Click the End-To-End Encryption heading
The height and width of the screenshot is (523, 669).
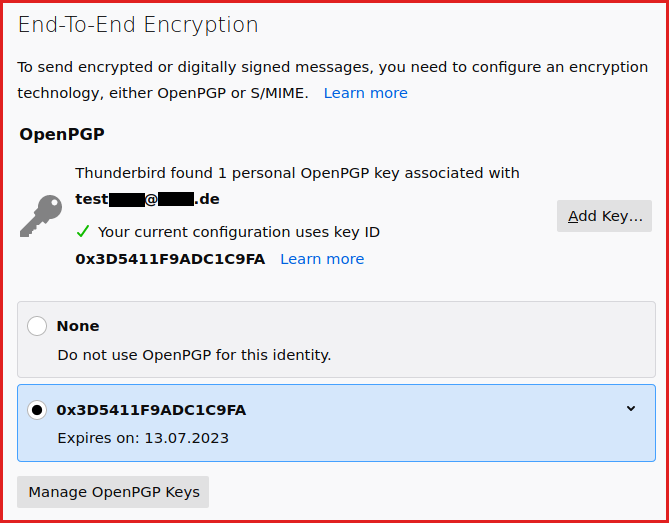pos(138,25)
